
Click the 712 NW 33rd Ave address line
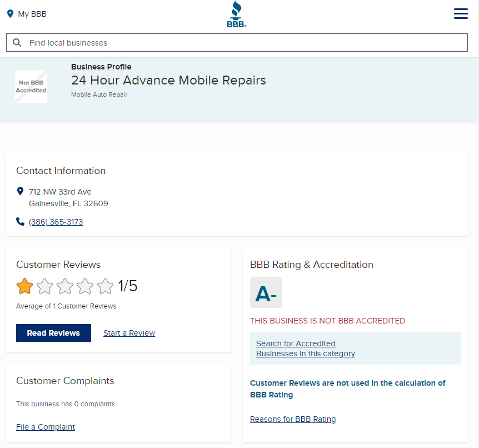click(60, 192)
